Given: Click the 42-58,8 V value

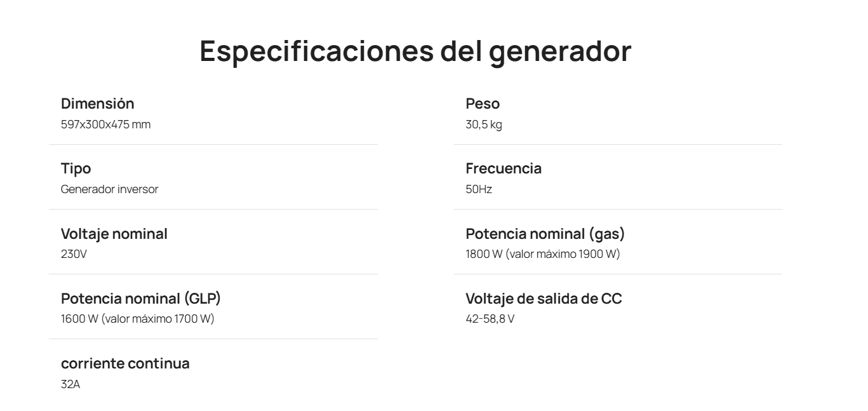Looking at the screenshot, I should (490, 319).
